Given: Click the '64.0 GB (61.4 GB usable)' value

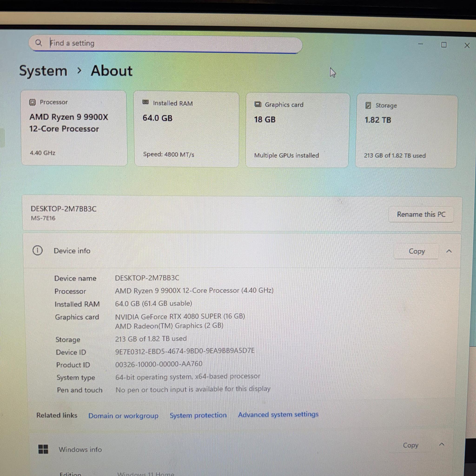Looking at the screenshot, I should pyautogui.click(x=153, y=303).
